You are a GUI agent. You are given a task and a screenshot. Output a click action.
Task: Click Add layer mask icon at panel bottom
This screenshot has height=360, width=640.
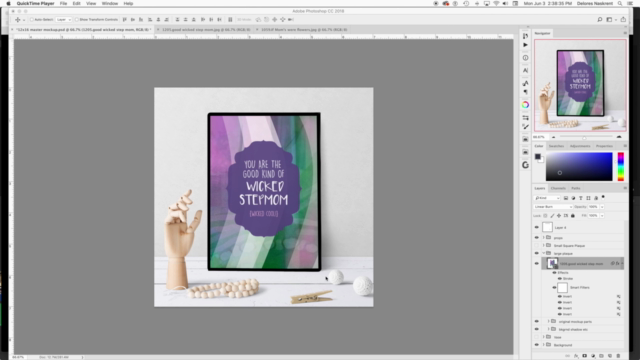(584, 356)
